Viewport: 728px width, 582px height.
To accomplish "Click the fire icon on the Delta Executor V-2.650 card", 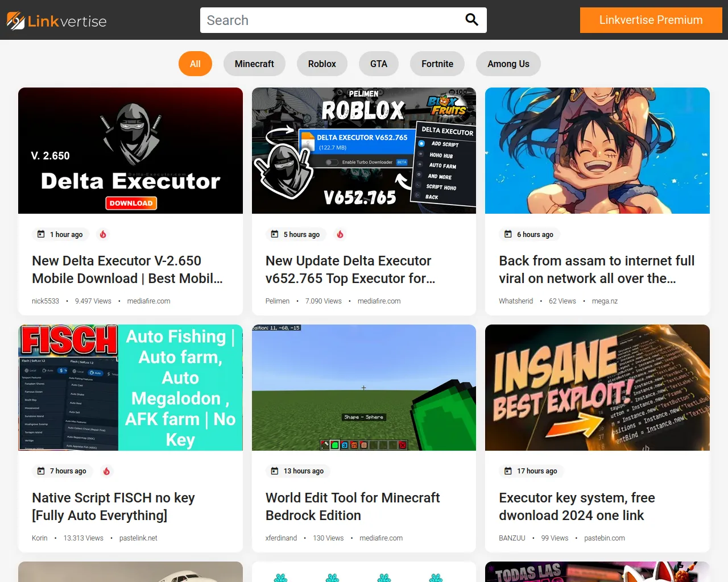I will [x=103, y=234].
